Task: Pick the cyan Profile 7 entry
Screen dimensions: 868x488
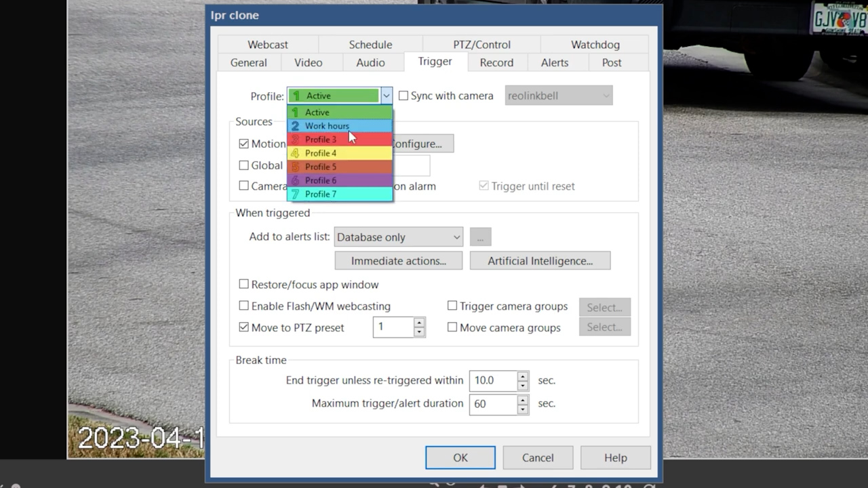Action: (x=339, y=195)
